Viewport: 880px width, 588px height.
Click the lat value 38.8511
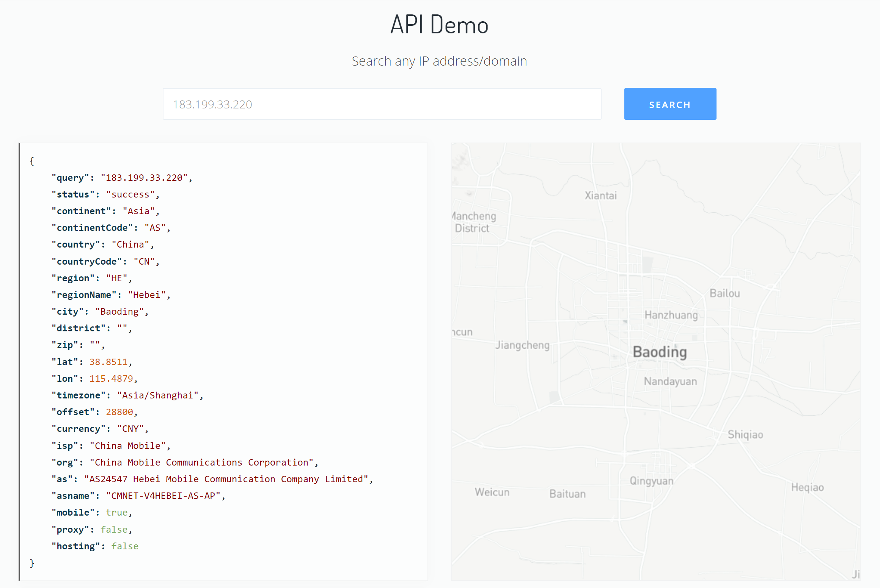click(x=108, y=362)
